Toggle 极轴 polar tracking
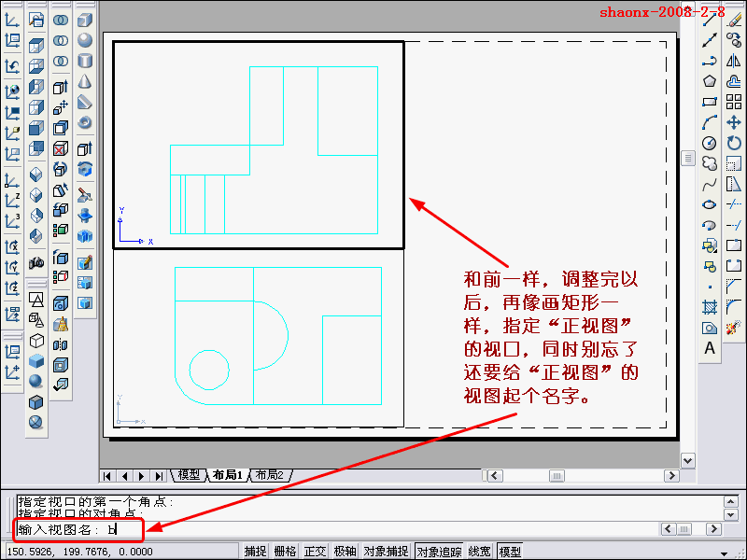 coord(345,552)
